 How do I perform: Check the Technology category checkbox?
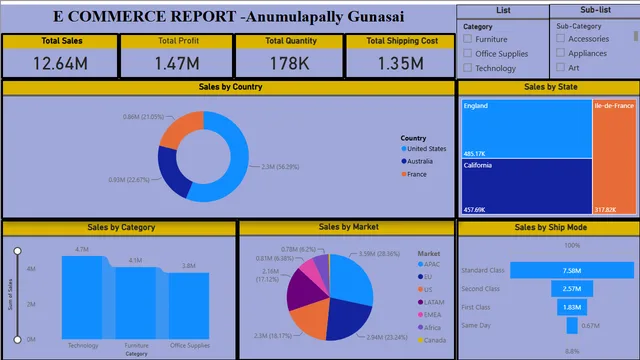[x=468, y=67]
